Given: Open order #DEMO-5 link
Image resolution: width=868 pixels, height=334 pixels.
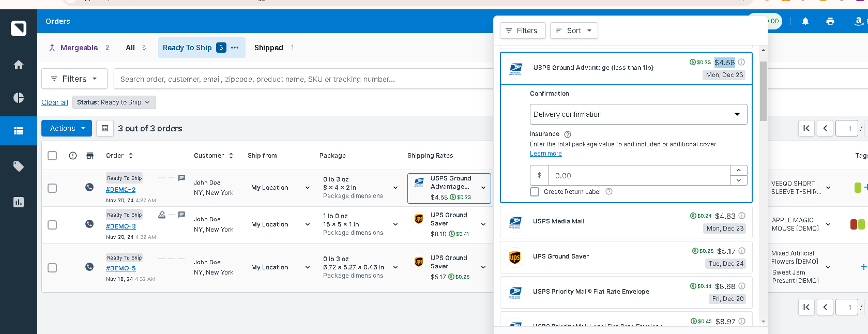Looking at the screenshot, I should coord(121,268).
